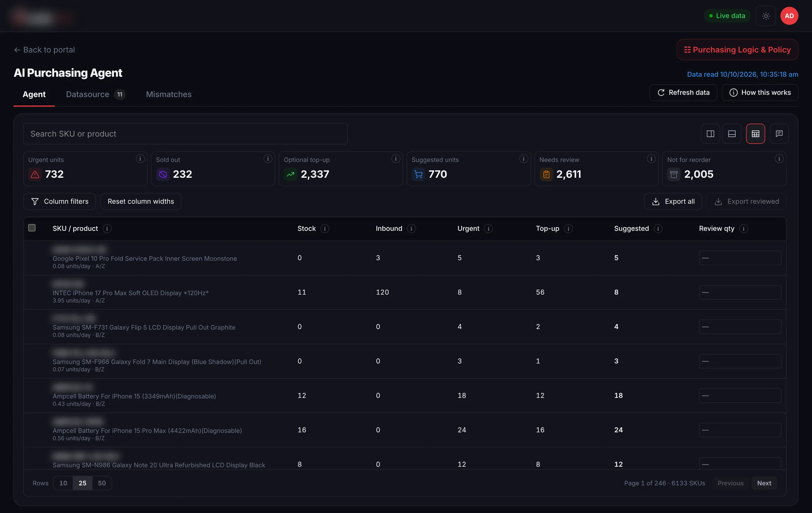The width and height of the screenshot is (812, 513).
Task: Toggle the light/dark theme sun icon
Action: coord(766,16)
